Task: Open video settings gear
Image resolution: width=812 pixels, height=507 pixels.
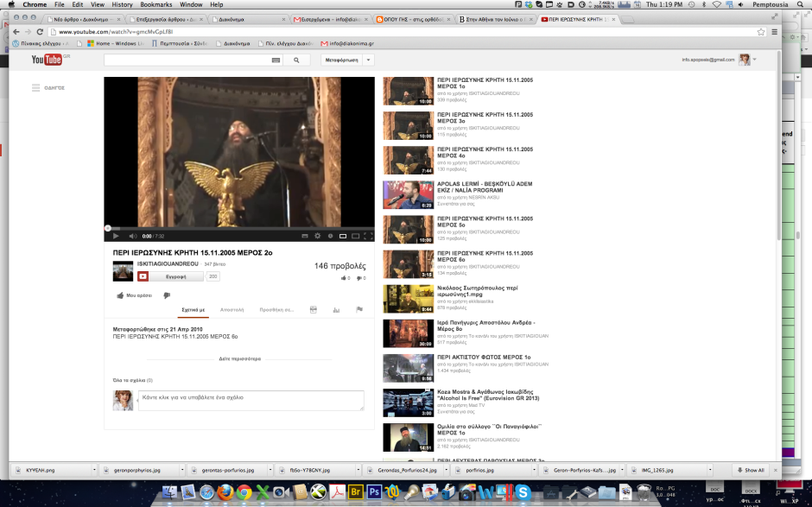Action: pyautogui.click(x=317, y=236)
